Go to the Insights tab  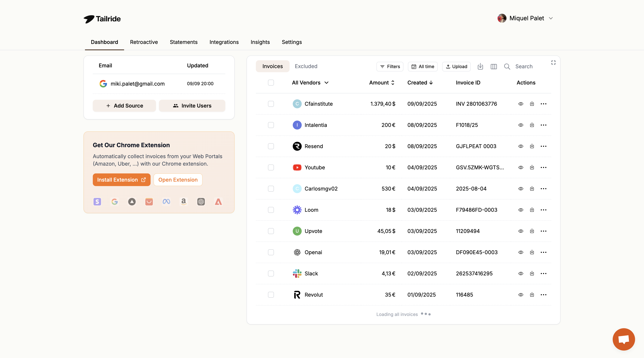coord(260,42)
